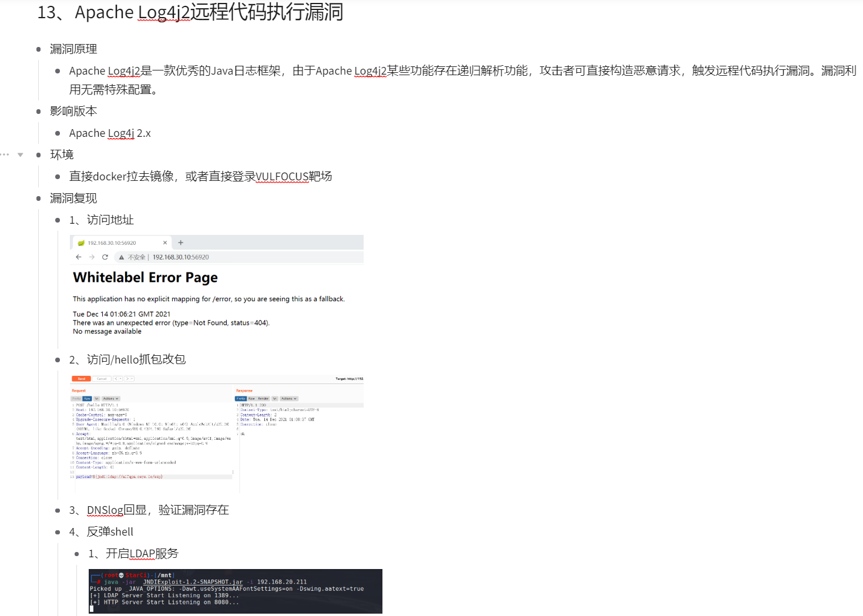Viewport: 863px width, 616px height.
Task: Click the heading 13、Apache Log4j2远程代码执行漏洞
Action: click(190, 12)
